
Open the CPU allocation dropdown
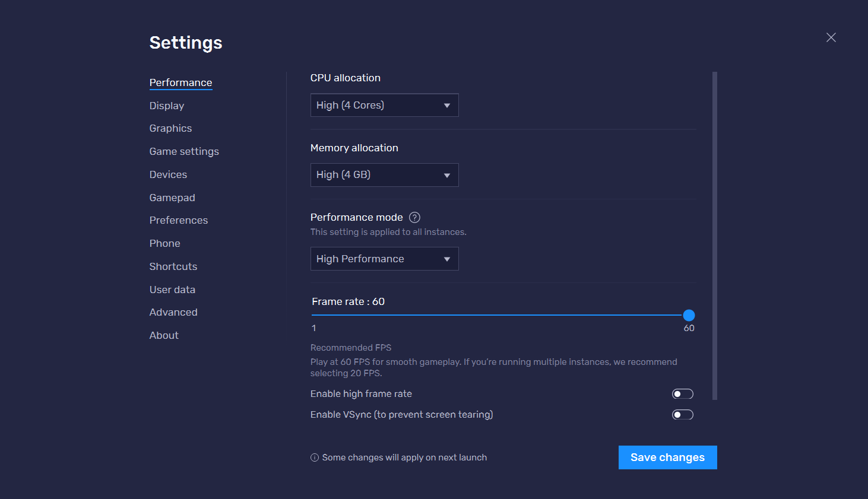385,105
